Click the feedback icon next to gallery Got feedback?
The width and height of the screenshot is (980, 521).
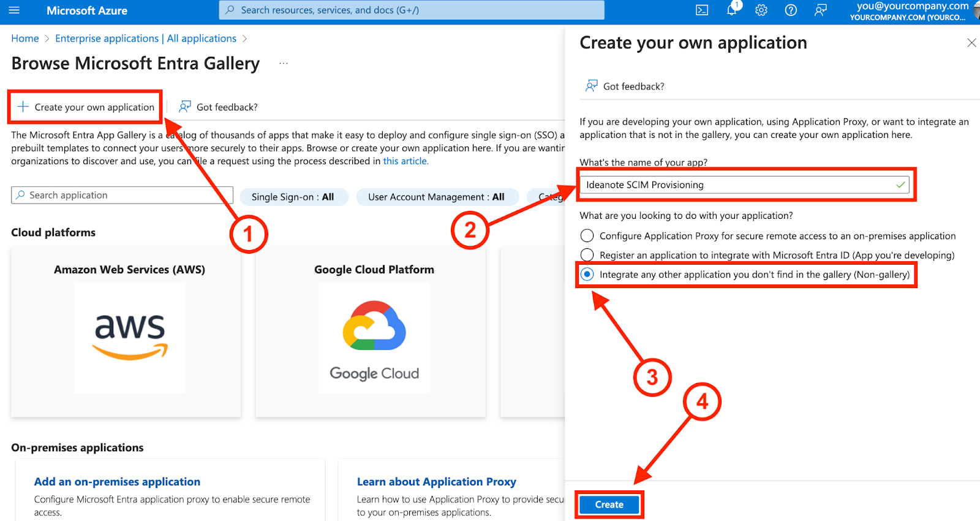point(184,107)
